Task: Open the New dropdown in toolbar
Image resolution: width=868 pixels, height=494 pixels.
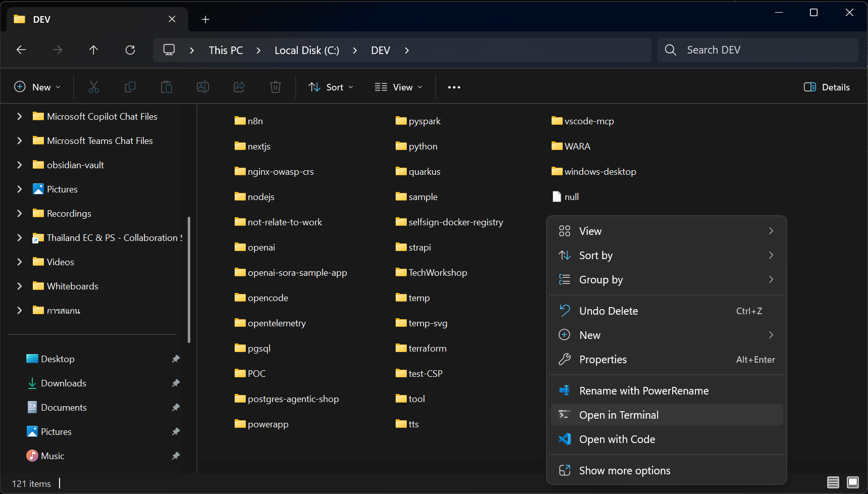Action: (x=38, y=87)
